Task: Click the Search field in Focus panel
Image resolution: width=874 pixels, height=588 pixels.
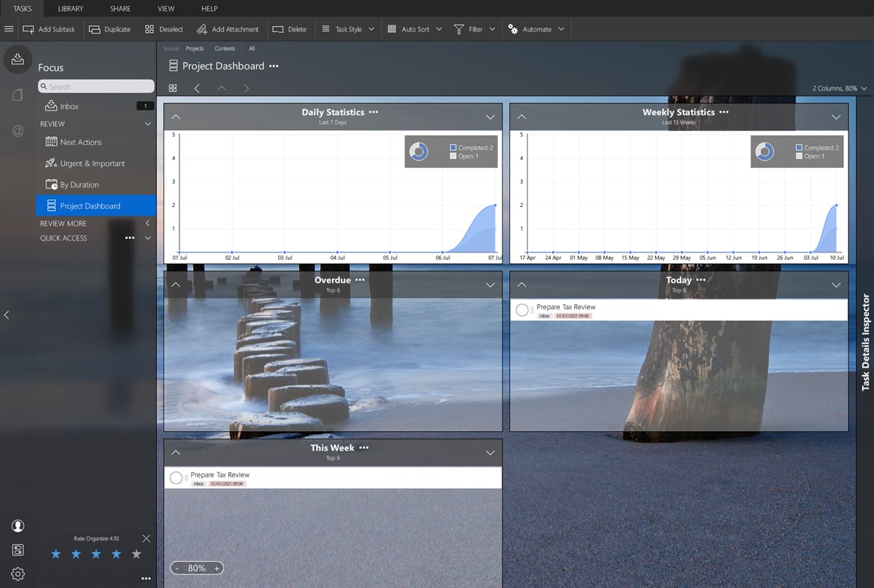Action: (x=96, y=87)
